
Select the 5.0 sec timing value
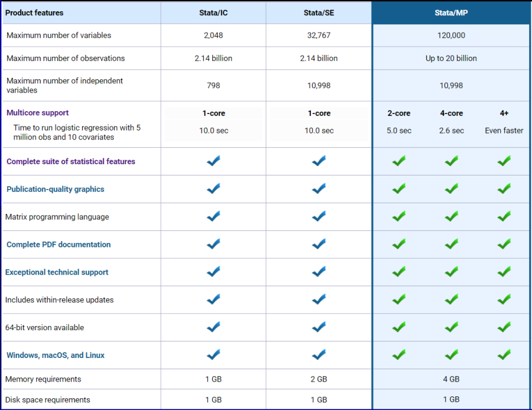pyautogui.click(x=399, y=131)
